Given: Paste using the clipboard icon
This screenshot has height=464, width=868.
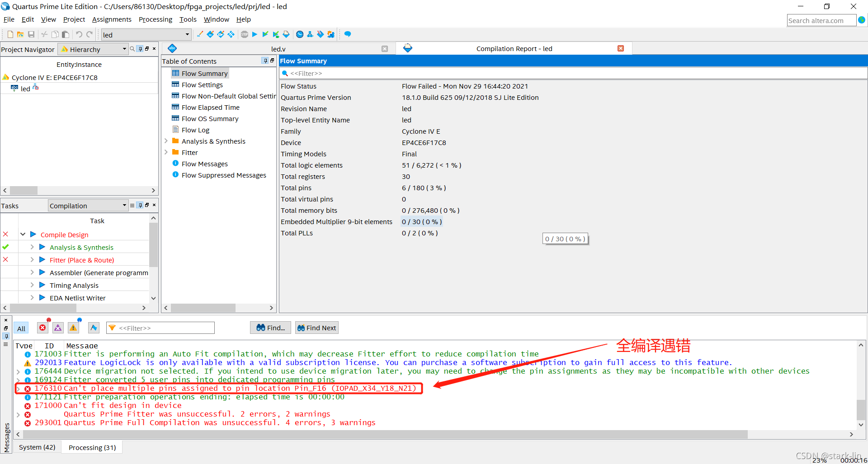Looking at the screenshot, I should (66, 34).
